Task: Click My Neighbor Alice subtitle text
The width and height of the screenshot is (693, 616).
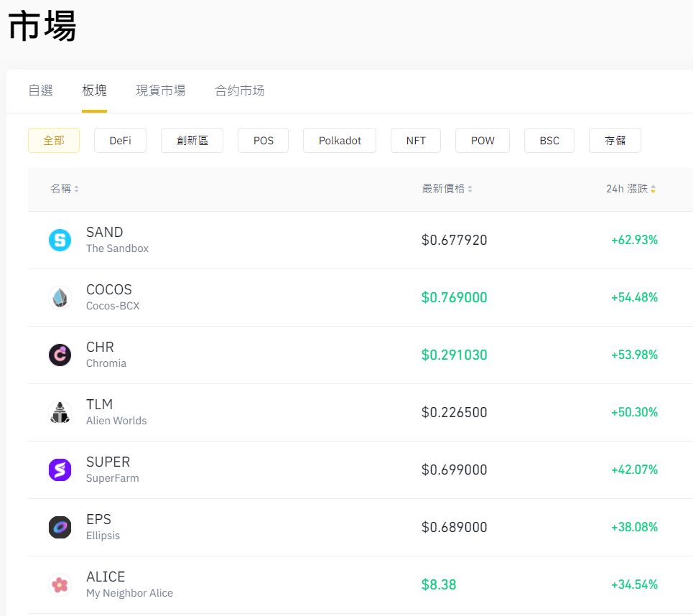Action: pos(129,593)
